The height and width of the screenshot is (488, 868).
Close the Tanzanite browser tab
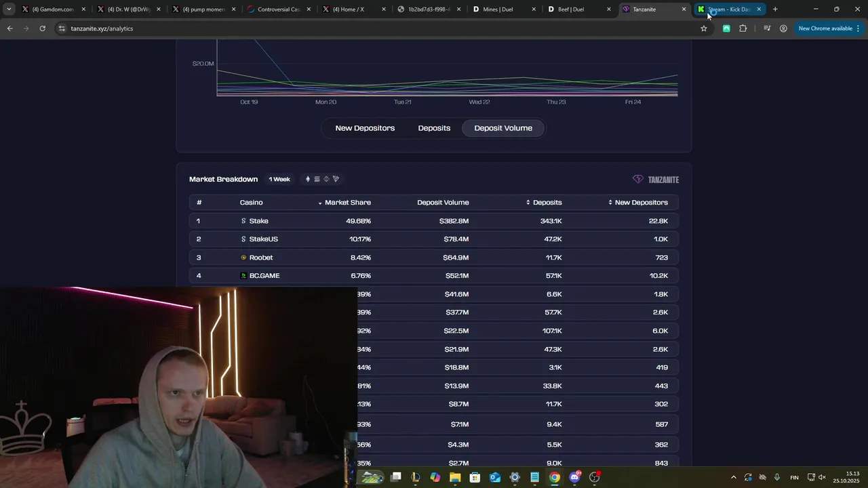(x=684, y=9)
